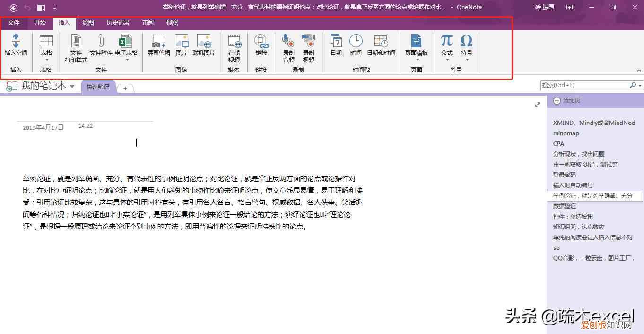This screenshot has height=334, width=644.
Task: Start recording audio with 录制音频
Action: 288,45
